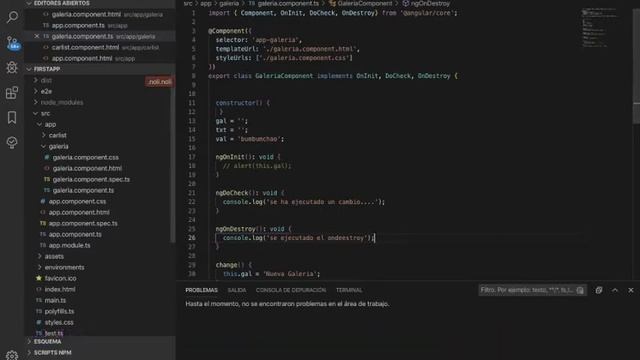Open index.html file

[60, 289]
